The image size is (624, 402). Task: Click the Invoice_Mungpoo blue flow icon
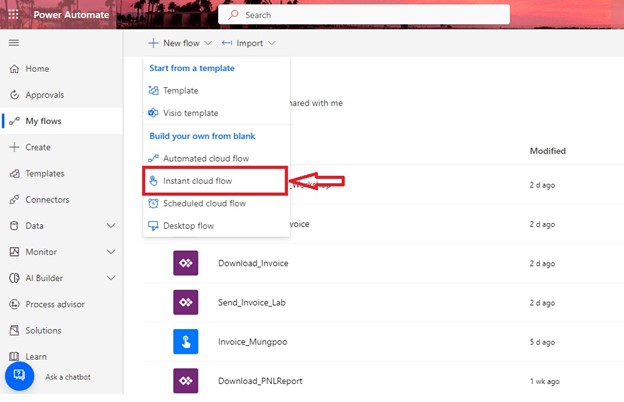[187, 341]
